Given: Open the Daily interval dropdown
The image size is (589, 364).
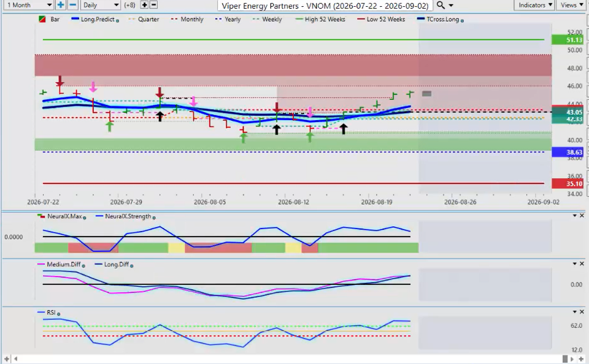Looking at the screenshot, I should pyautogui.click(x=100, y=5).
